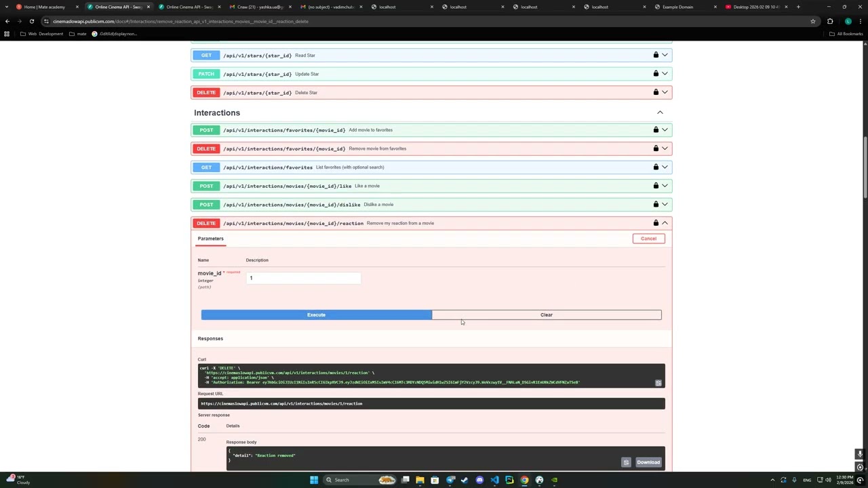Download the response body

point(648,462)
